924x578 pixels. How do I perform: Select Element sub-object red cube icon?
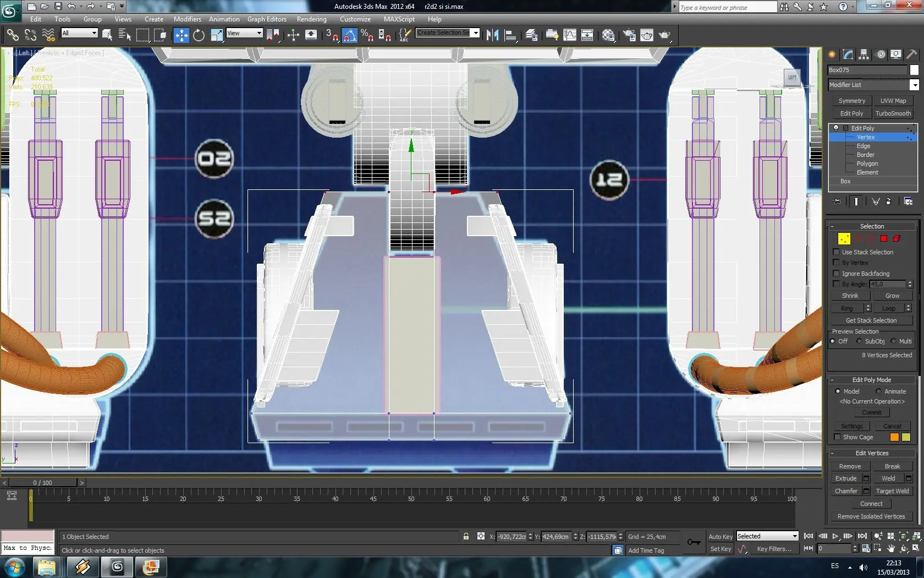[x=897, y=238]
